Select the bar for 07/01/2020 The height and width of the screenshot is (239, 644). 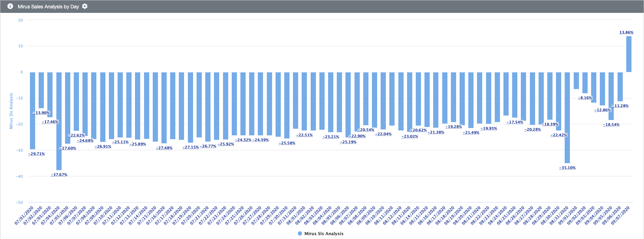click(x=32, y=111)
